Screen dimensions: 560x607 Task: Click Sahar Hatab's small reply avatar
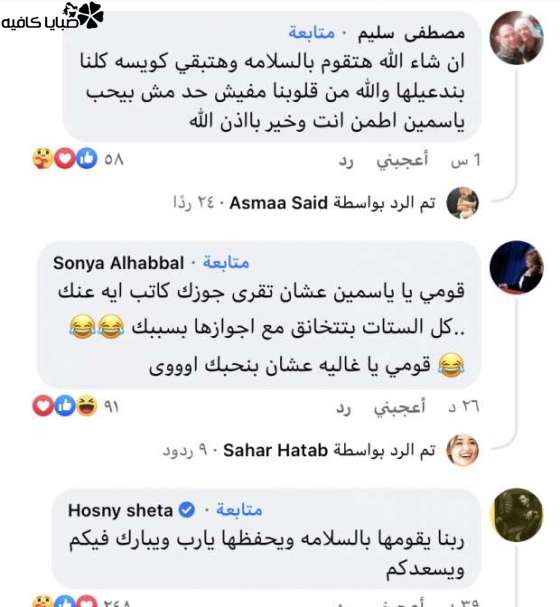tap(462, 450)
